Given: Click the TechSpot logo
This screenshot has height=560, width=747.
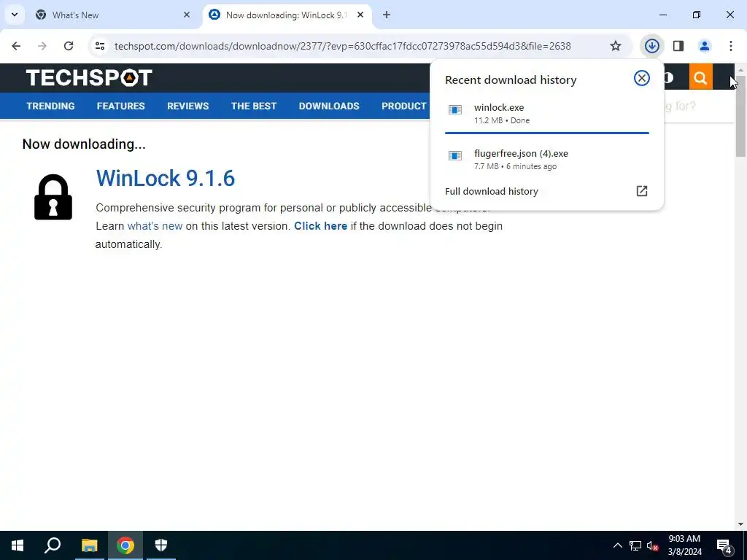Looking at the screenshot, I should point(89,77).
